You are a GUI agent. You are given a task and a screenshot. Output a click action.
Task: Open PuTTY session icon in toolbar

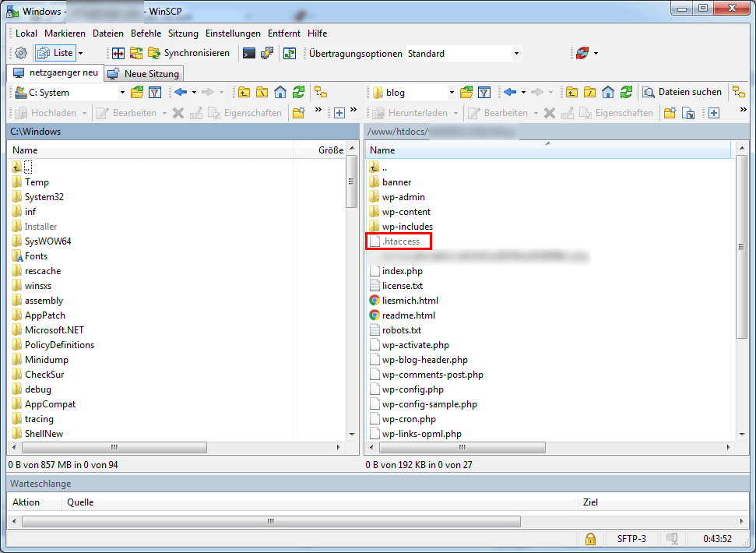click(267, 53)
